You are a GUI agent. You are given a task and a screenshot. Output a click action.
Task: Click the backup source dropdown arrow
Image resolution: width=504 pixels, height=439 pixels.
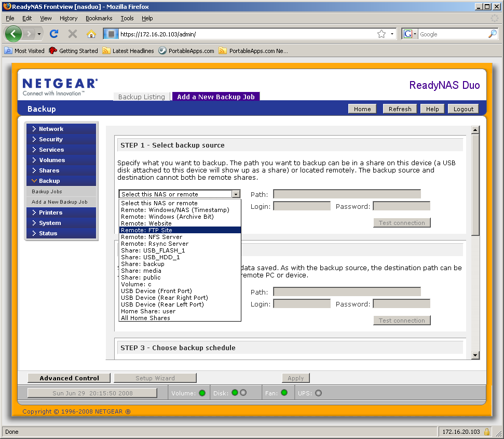(236, 194)
